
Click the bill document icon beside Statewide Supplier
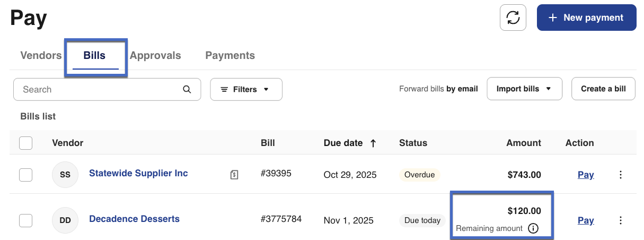click(234, 174)
